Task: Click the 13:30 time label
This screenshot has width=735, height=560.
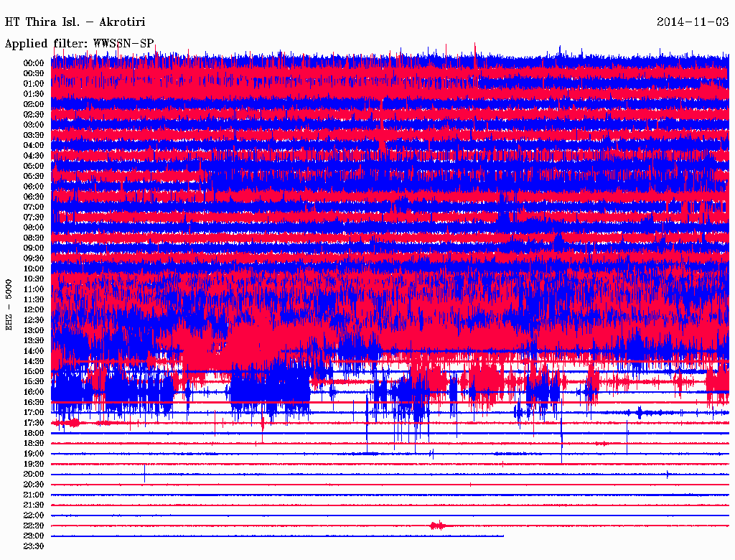Action: click(x=34, y=341)
